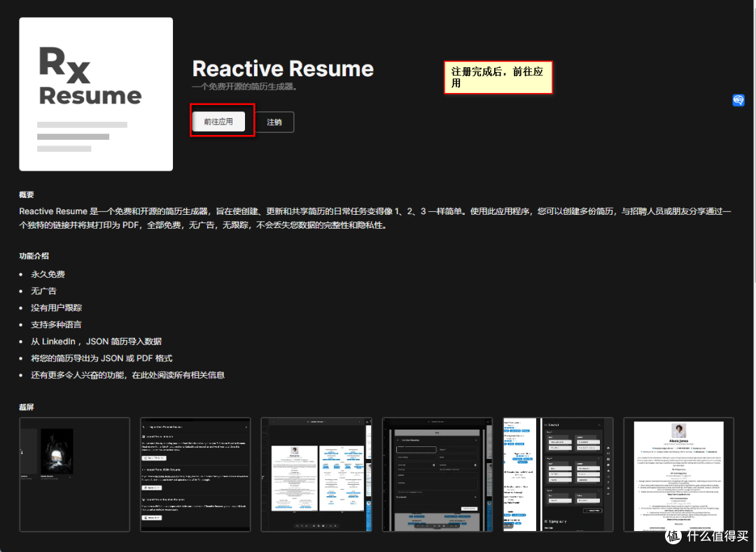Screen dimensions: 756x552
Task: Open the blue AI assistant browser extension icon
Action: [738, 100]
